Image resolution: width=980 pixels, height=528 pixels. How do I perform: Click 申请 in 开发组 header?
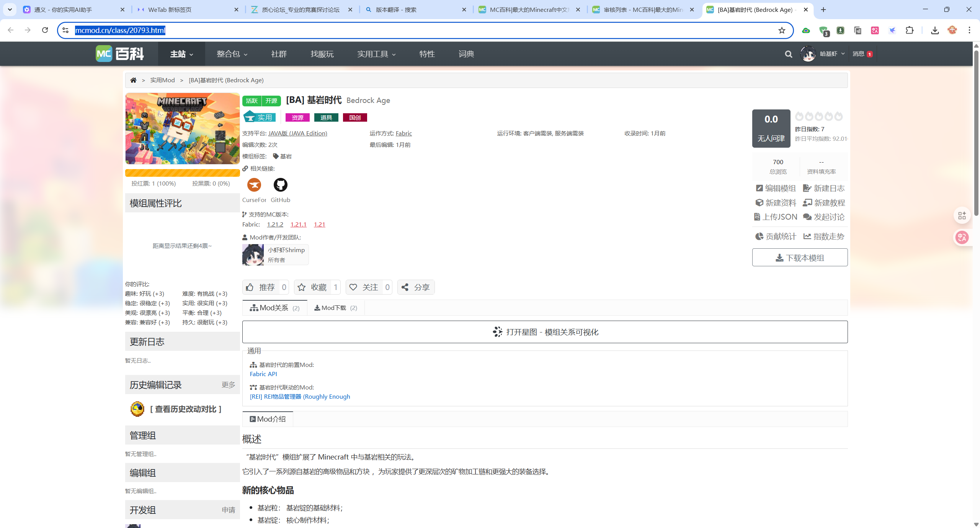point(229,510)
